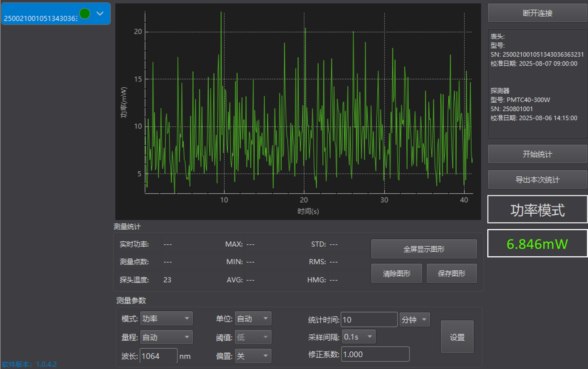Image resolution: width=588 pixels, height=369 pixels.
Task: Save the chart using 保存图形
Action: click(452, 273)
